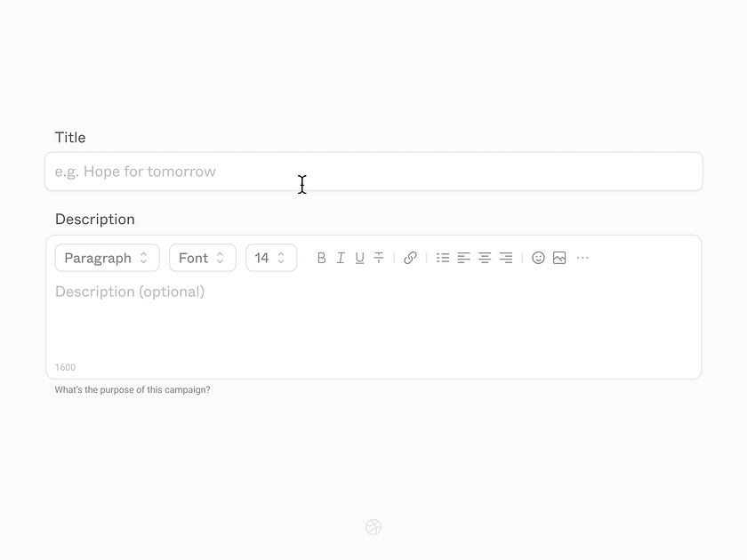747x560 pixels.
Task: Open the more formatting options menu
Action: click(x=582, y=258)
